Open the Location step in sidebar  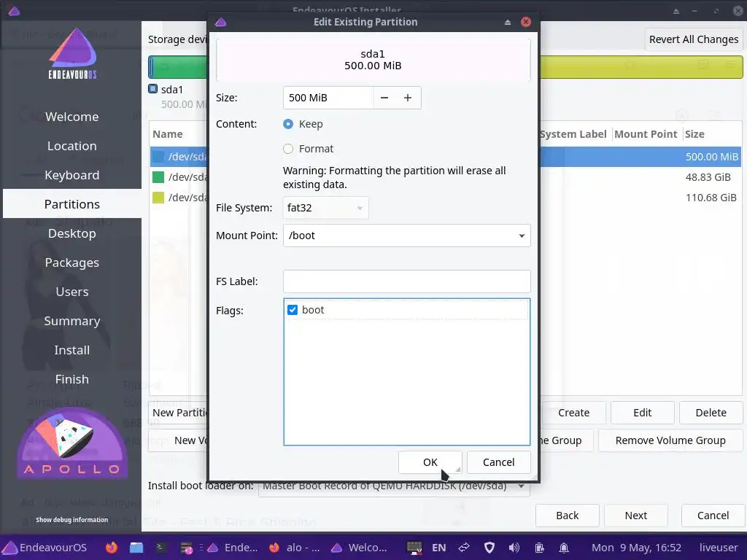click(x=72, y=146)
